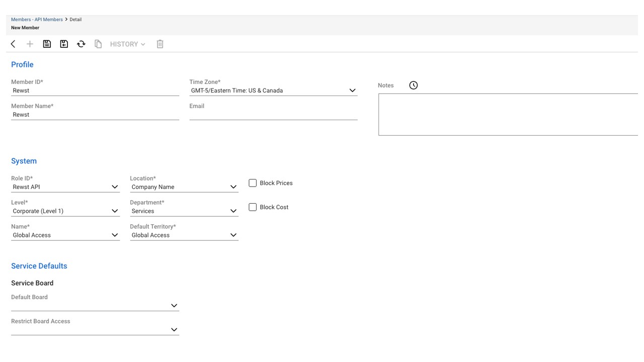
Task: Enable the Block Cost checkbox
Action: coord(253,207)
